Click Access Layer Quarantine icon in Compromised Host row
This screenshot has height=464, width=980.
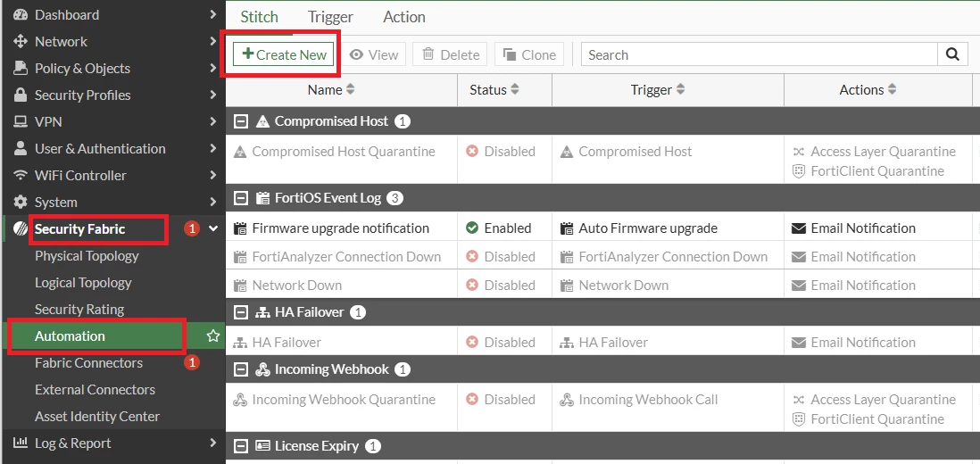pyautogui.click(x=798, y=151)
